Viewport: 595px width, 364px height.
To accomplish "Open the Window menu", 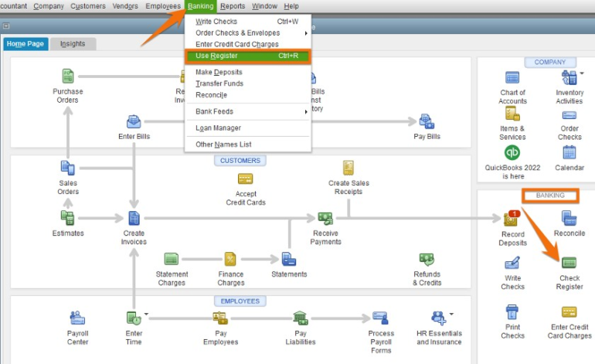I will coord(264,6).
